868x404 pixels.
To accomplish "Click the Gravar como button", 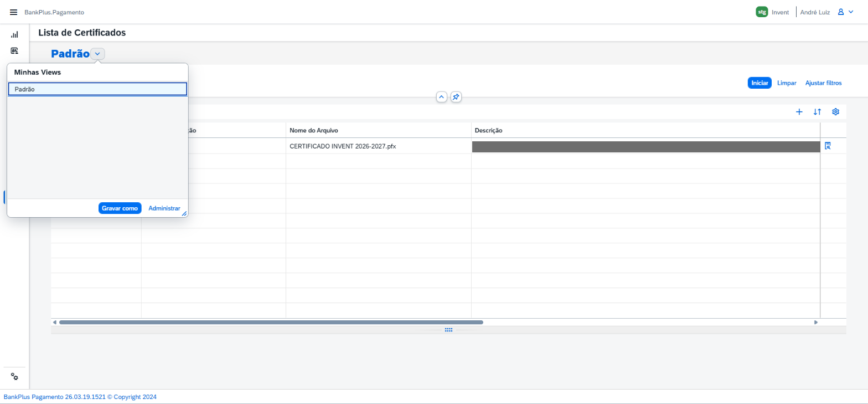I will tap(120, 208).
